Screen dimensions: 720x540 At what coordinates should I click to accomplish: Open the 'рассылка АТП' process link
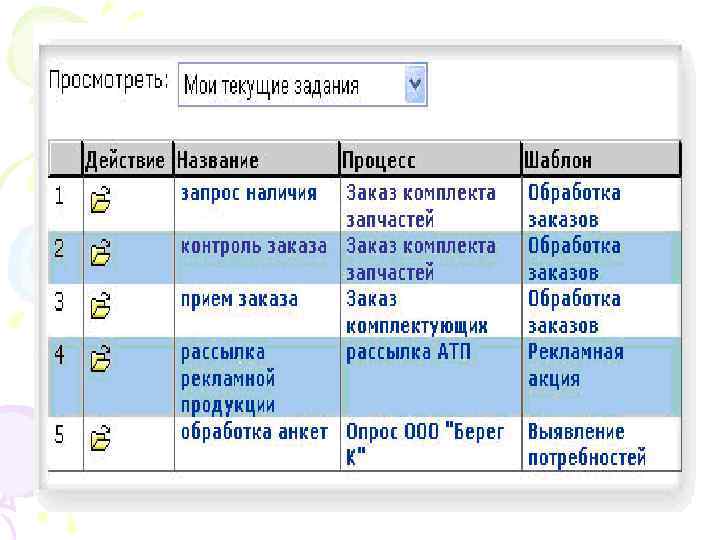click(408, 352)
